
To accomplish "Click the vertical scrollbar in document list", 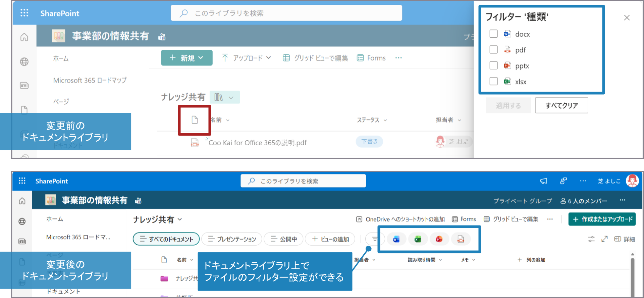I will pyautogui.click(x=633, y=275).
